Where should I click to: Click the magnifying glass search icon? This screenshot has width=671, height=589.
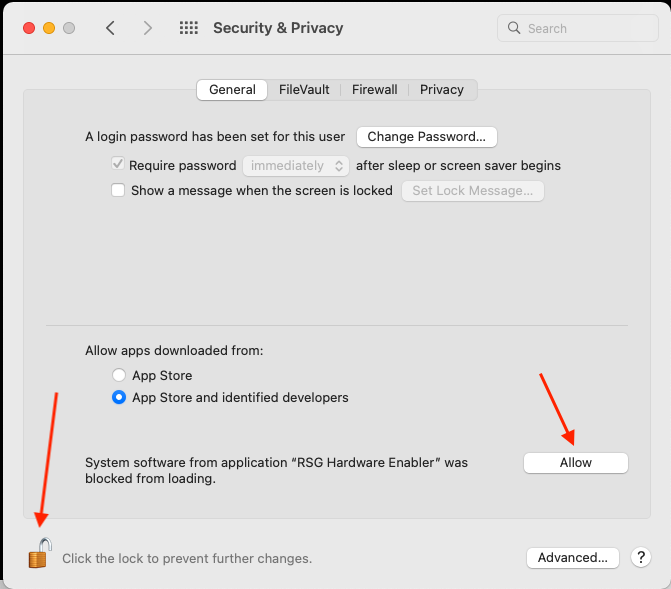514,28
